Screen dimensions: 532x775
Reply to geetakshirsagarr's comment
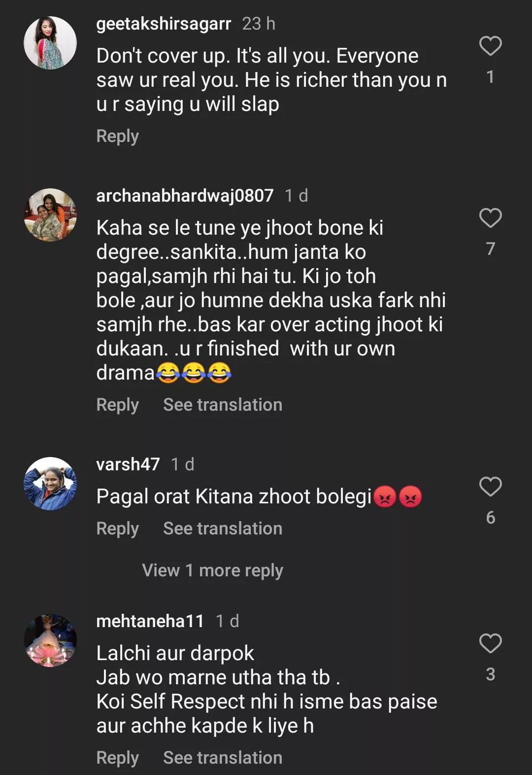(117, 136)
